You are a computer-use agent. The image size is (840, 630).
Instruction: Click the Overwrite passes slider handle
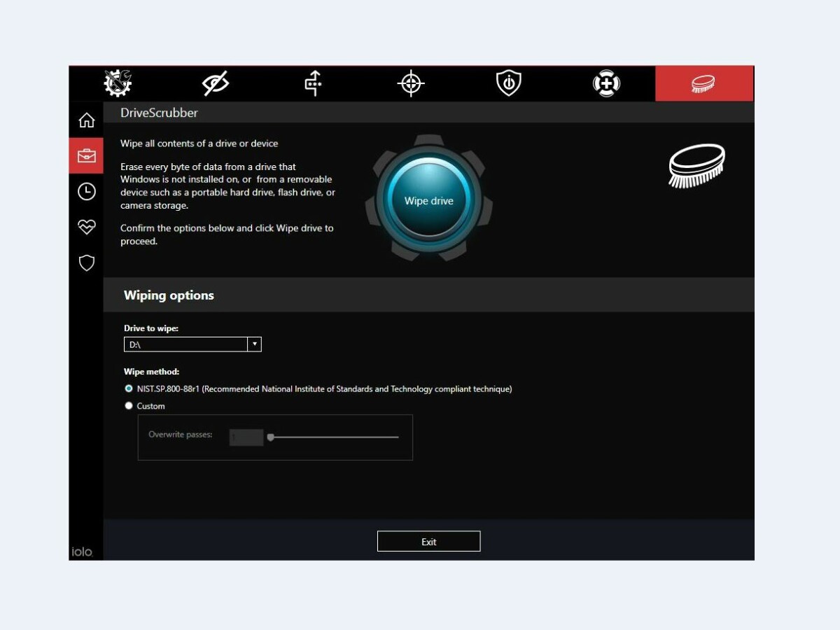[270, 437]
